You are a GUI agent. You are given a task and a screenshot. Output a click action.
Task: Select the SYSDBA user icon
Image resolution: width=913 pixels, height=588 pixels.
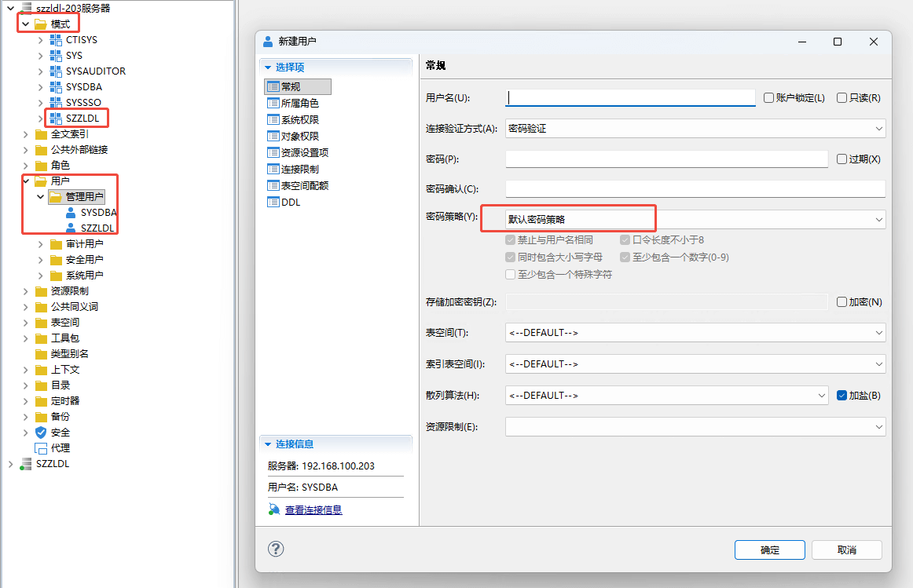click(71, 212)
